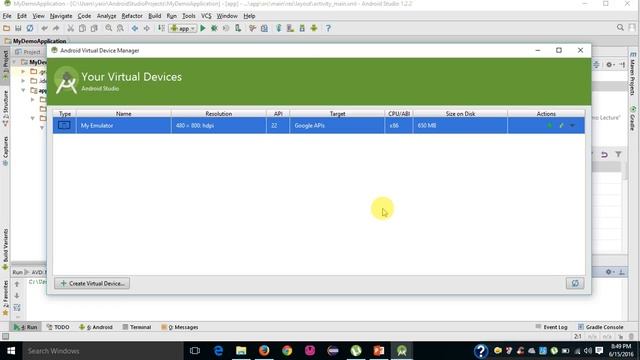640x360 pixels.
Task: Click the Undo toolbar icon
Action: [x=44, y=28]
